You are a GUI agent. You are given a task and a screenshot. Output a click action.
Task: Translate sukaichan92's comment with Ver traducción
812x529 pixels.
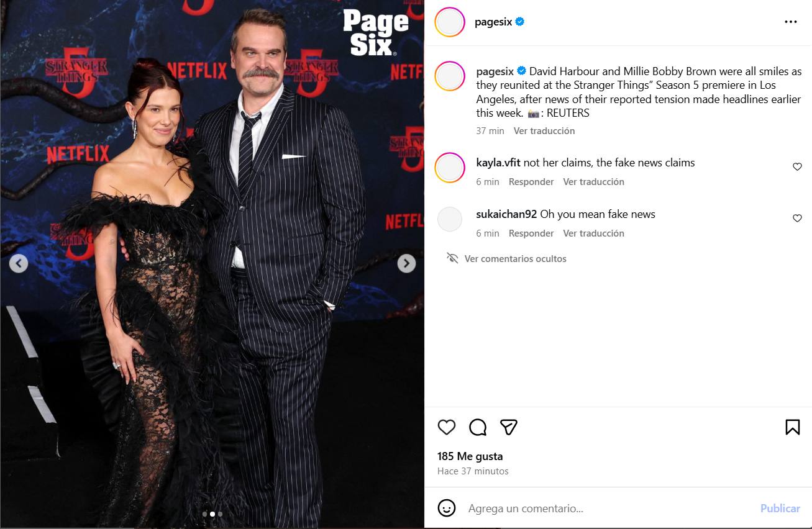[594, 233]
